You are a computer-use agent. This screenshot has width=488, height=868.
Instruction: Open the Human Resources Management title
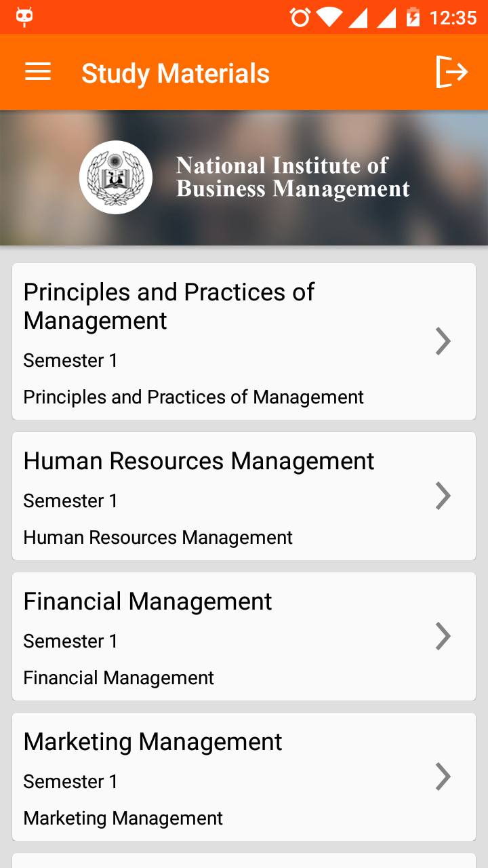pyautogui.click(x=199, y=461)
